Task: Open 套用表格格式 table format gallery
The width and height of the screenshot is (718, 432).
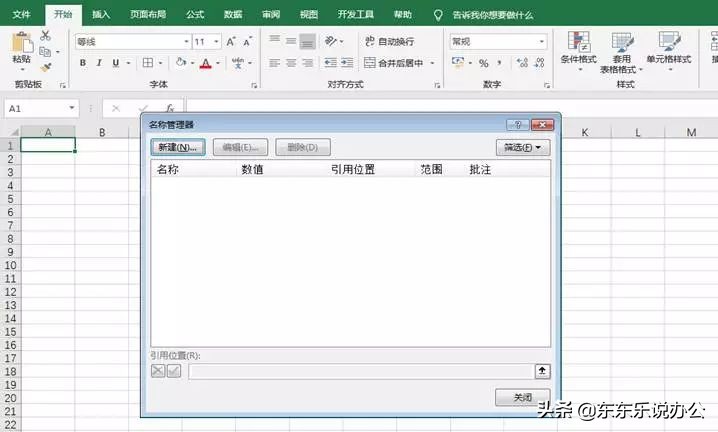Action: pos(621,52)
